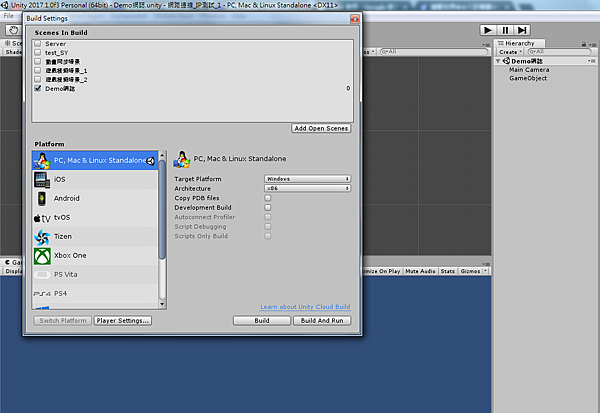Toggle the scene ending _2 checkbox
Screen dimensions: 600x413
(38, 79)
